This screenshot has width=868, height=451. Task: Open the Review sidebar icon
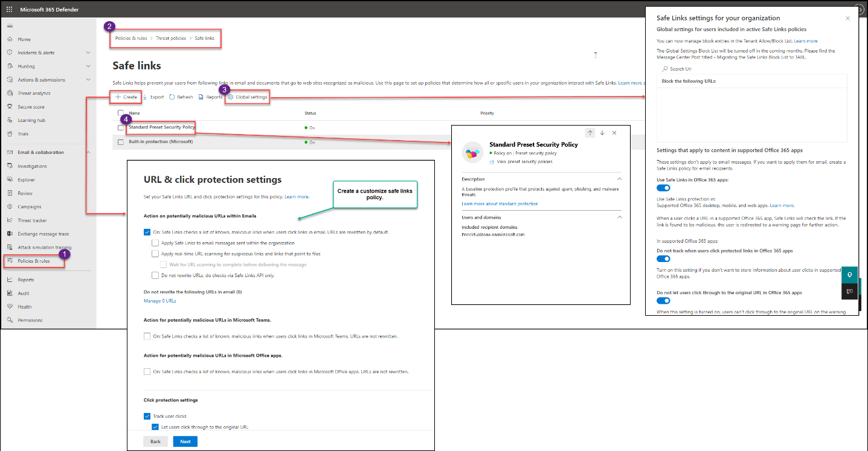tap(10, 193)
